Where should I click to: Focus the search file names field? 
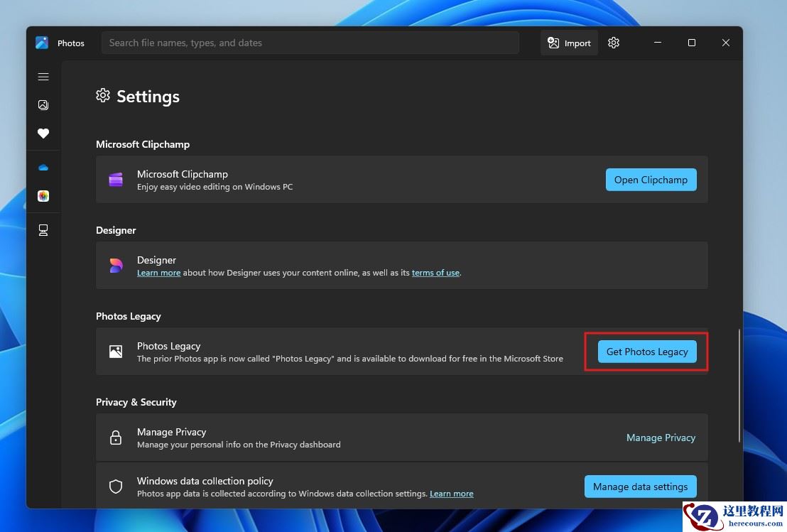point(310,43)
